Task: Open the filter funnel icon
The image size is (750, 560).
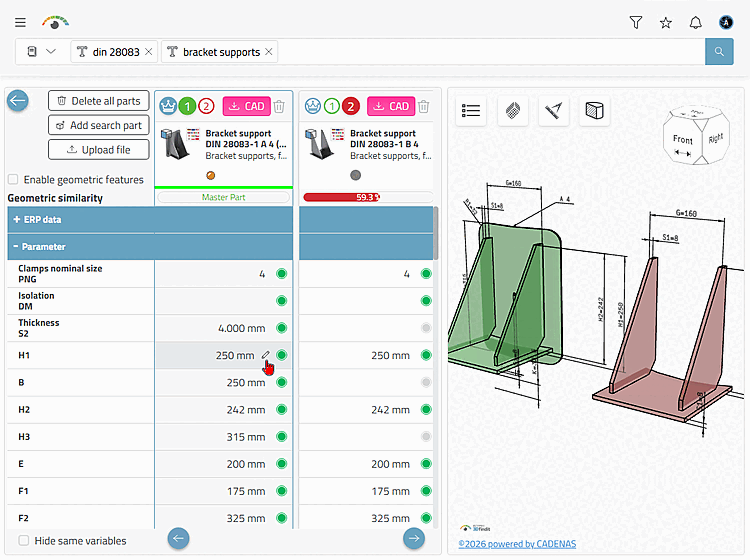Action: click(636, 22)
